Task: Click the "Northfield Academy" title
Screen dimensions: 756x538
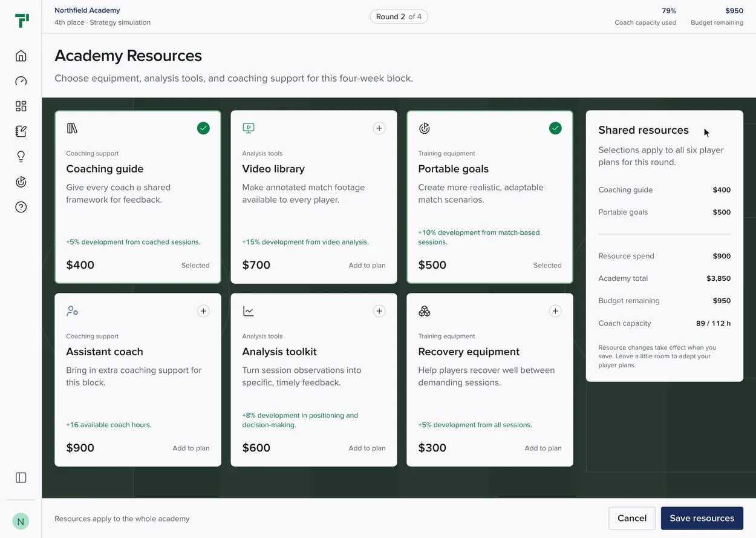Action: 87,10
